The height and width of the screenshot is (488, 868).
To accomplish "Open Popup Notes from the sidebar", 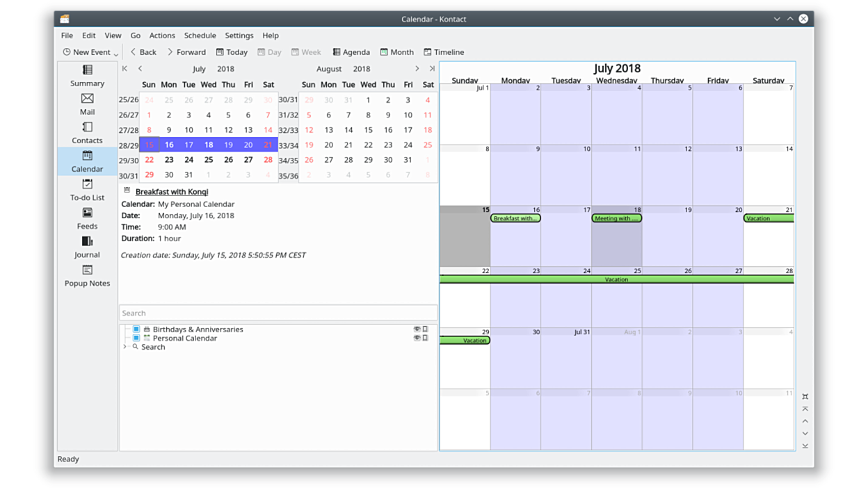I will pyautogui.click(x=87, y=275).
